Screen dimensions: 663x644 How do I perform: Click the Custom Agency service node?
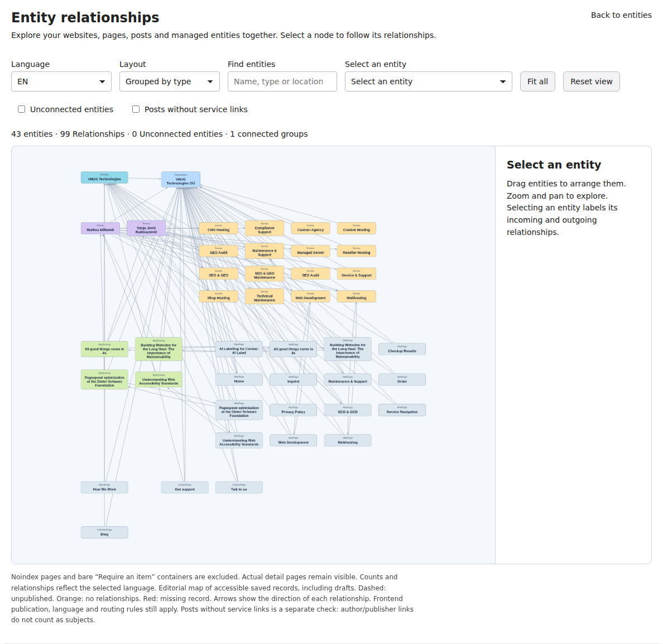pos(310,228)
